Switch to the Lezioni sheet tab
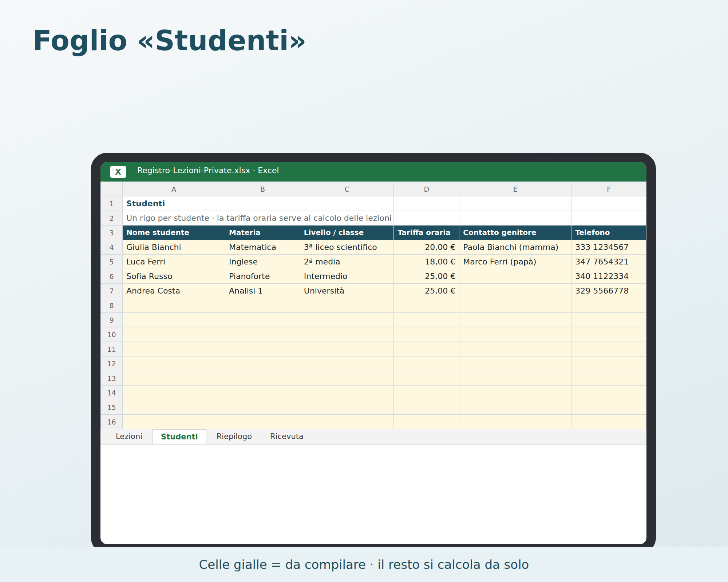 129,436
